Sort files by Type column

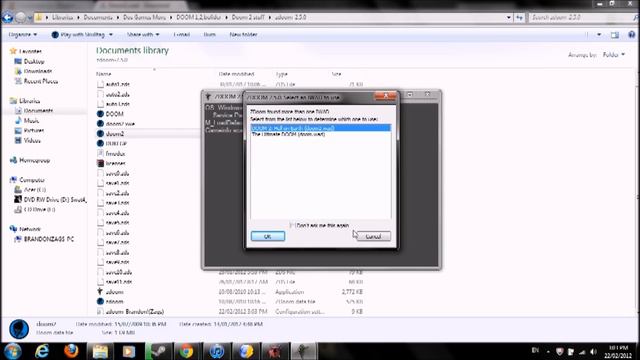[282, 74]
